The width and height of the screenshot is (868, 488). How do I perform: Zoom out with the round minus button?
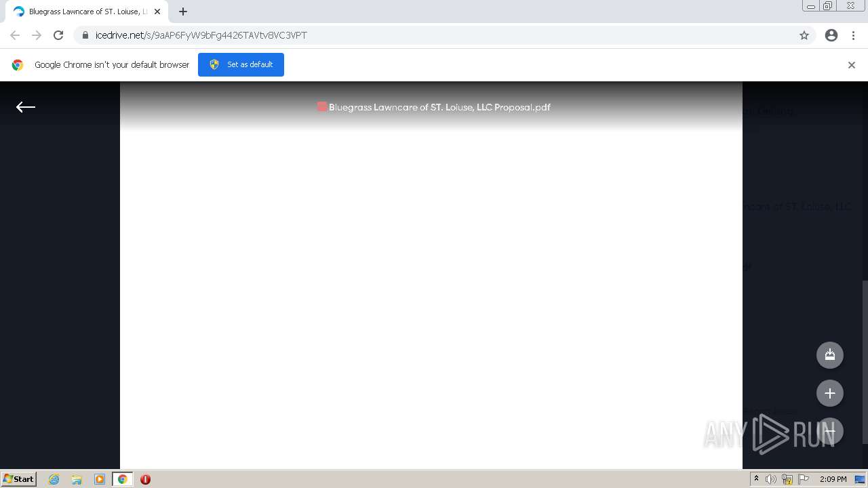[x=830, y=431]
